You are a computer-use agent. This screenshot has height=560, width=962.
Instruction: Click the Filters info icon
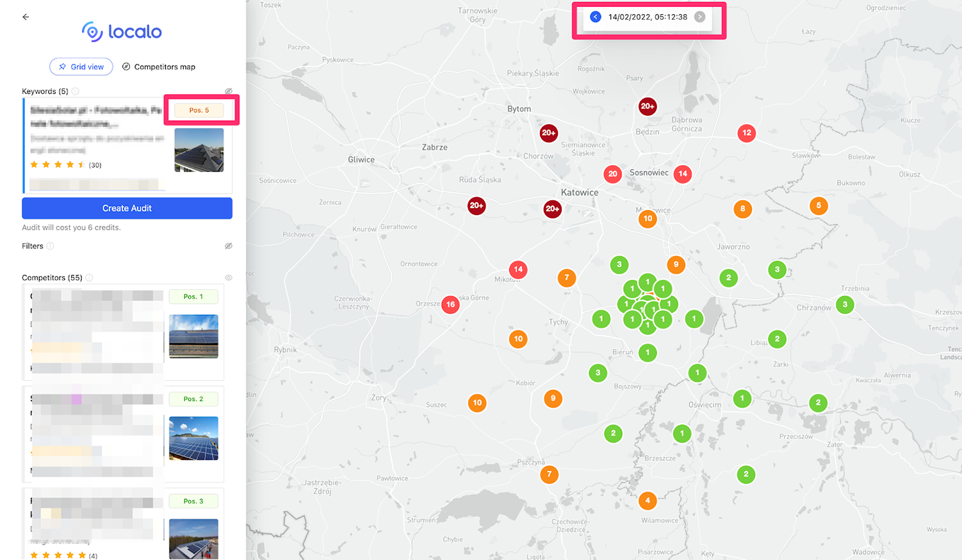coord(51,246)
